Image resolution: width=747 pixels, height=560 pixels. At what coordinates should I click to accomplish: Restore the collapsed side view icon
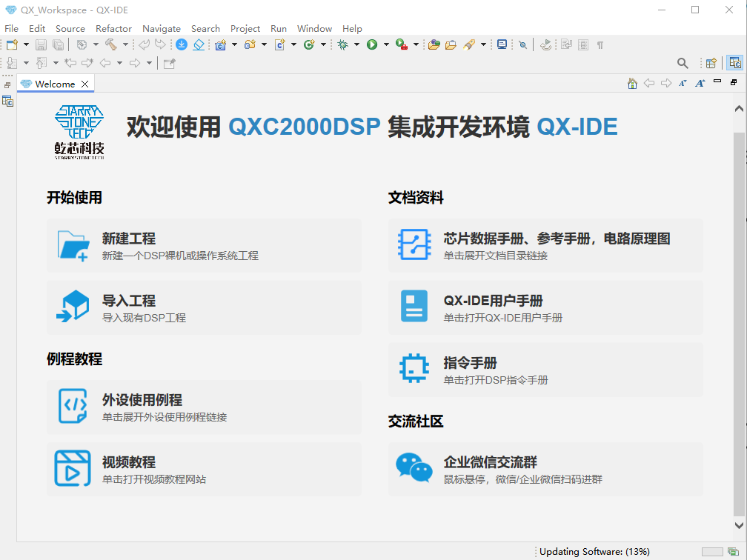pyautogui.click(x=7, y=85)
